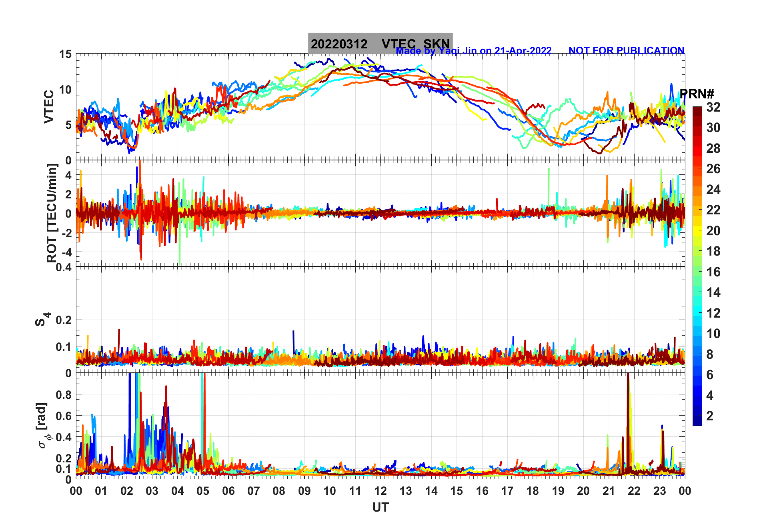Select colorbar tick label 6
The height and width of the screenshot is (532, 761).
[x=710, y=375]
